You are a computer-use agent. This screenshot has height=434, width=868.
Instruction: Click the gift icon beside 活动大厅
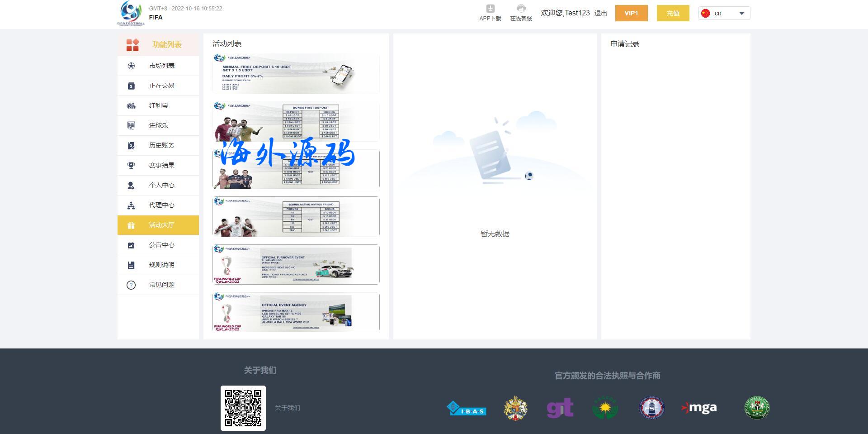tap(131, 225)
